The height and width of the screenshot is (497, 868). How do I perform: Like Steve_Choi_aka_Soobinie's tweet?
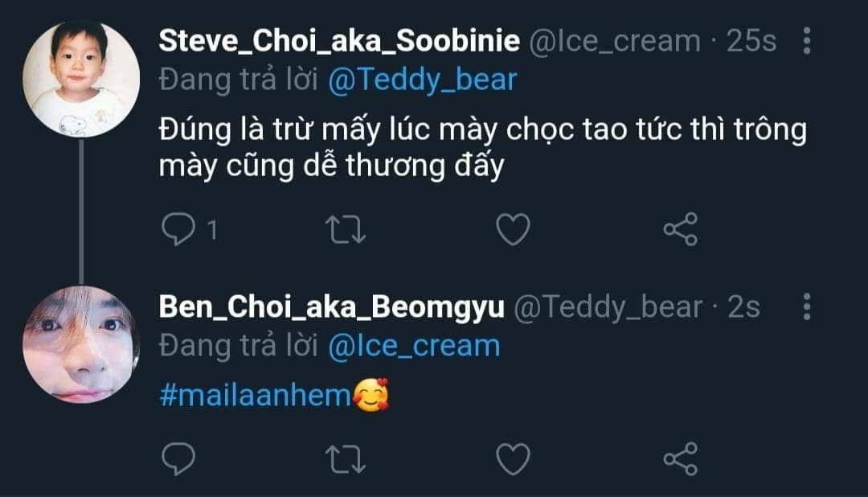513,231
